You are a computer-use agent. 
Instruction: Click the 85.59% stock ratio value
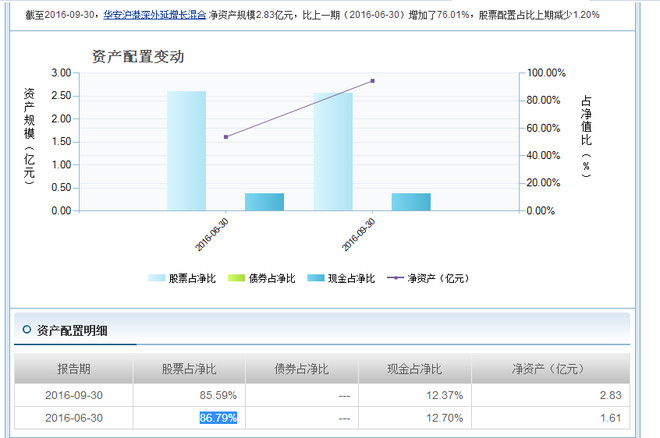(218, 395)
